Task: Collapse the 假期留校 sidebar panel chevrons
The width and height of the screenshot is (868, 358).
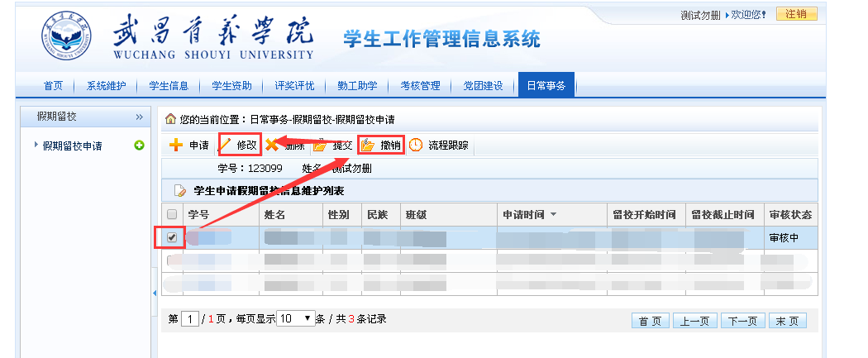Action: pyautogui.click(x=139, y=117)
